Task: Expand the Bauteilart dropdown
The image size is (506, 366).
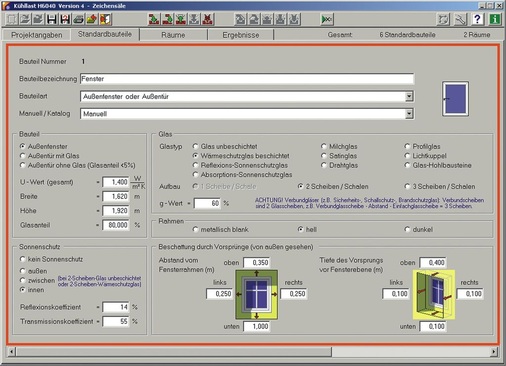Action: click(x=409, y=97)
